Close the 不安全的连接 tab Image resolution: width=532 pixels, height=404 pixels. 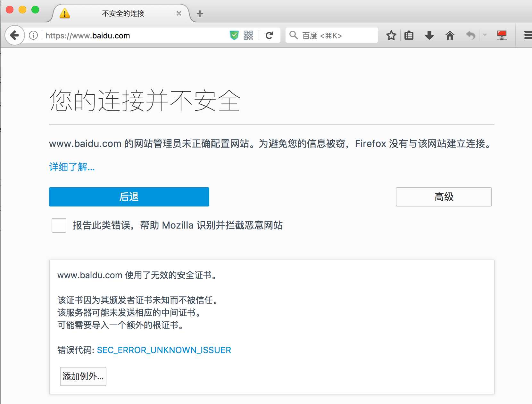click(x=179, y=13)
